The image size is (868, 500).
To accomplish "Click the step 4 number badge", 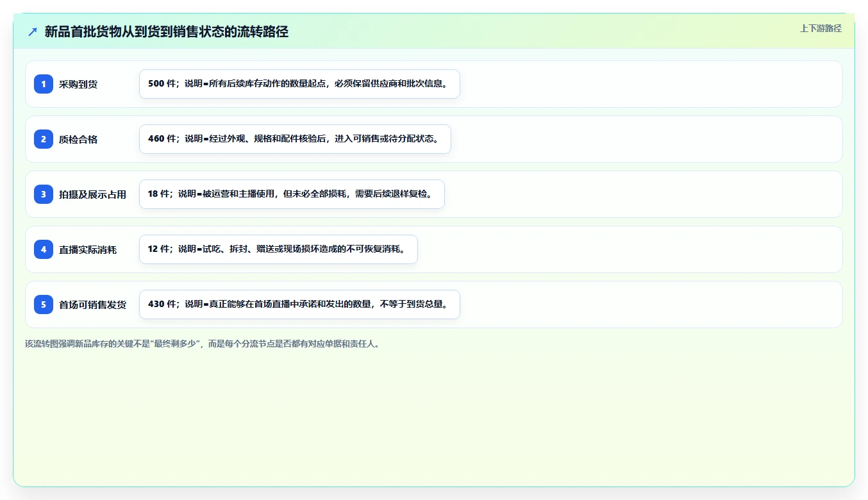I will (x=44, y=249).
